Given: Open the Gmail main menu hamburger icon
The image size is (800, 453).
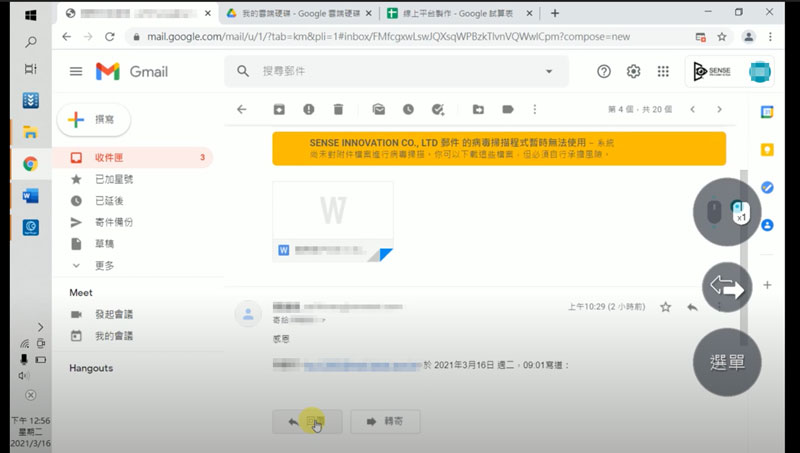Looking at the screenshot, I should pos(76,71).
